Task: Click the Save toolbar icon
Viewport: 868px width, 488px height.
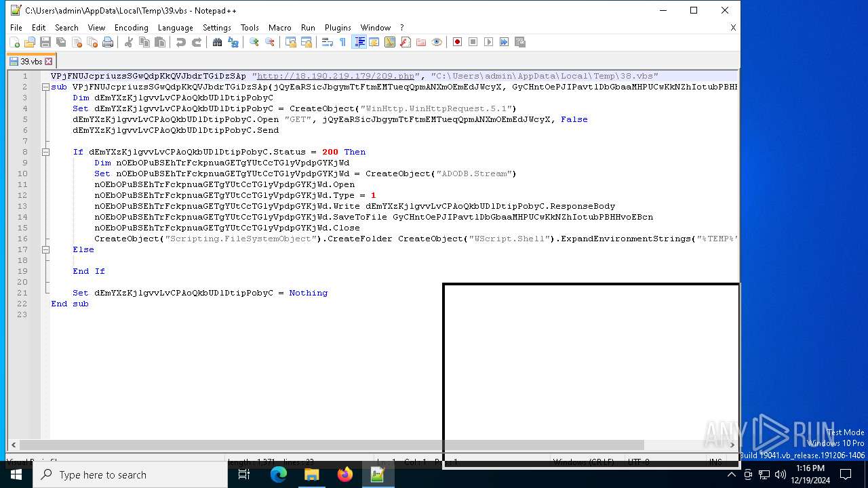Action: [x=45, y=42]
